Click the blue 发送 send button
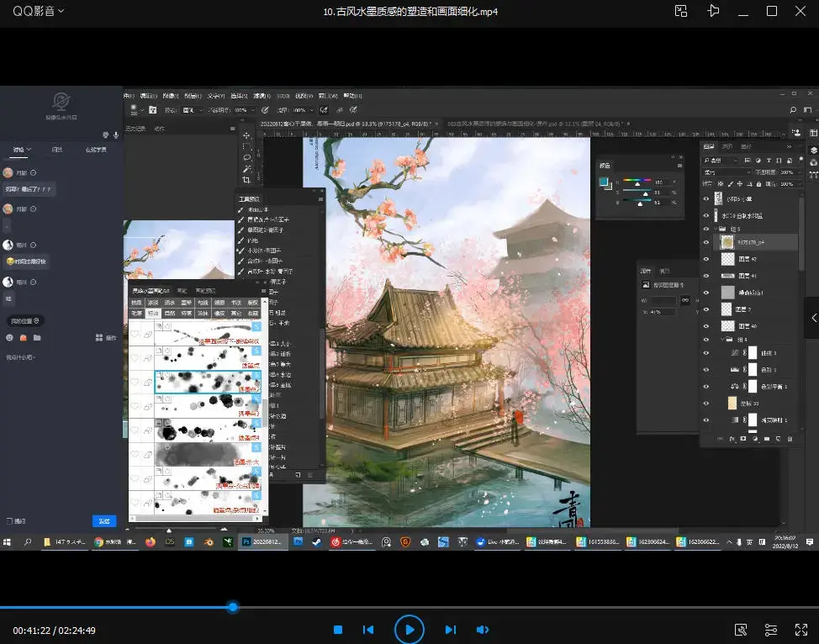Screen dimensions: 819x644 [104, 521]
